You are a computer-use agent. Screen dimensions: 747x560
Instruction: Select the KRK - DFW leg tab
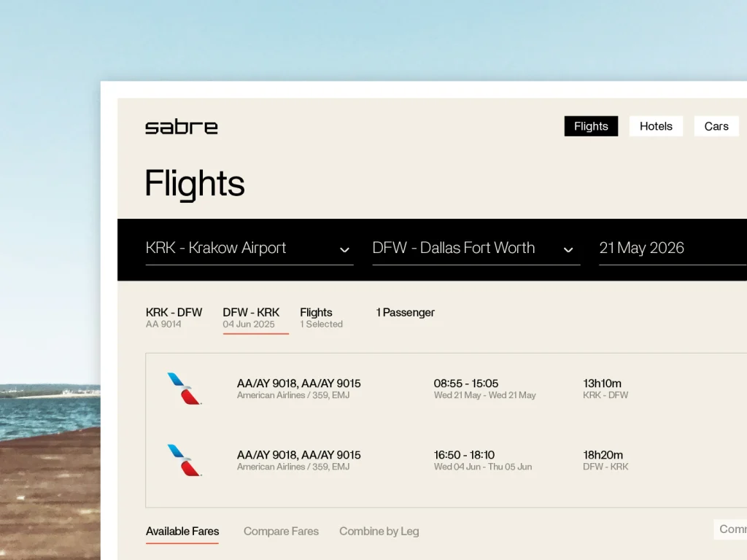coord(174,317)
